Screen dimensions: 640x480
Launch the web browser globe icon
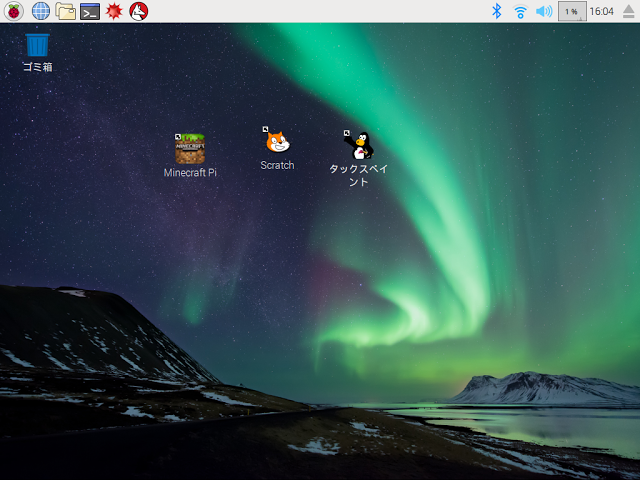click(41, 11)
